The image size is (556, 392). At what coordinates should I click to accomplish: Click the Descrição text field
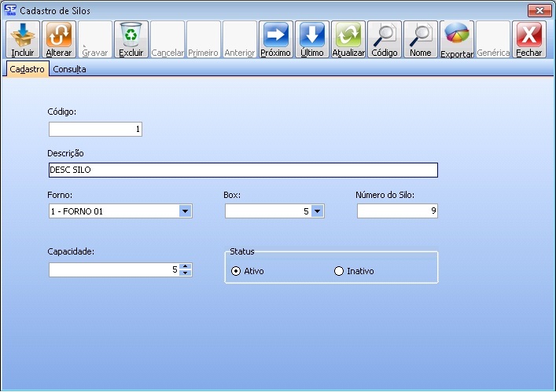click(x=242, y=170)
